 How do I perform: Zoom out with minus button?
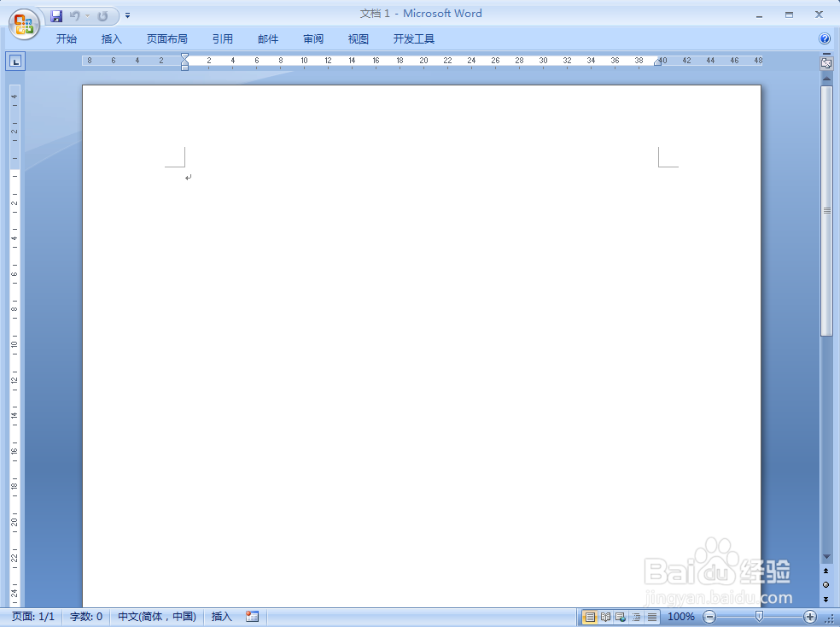pos(709,618)
